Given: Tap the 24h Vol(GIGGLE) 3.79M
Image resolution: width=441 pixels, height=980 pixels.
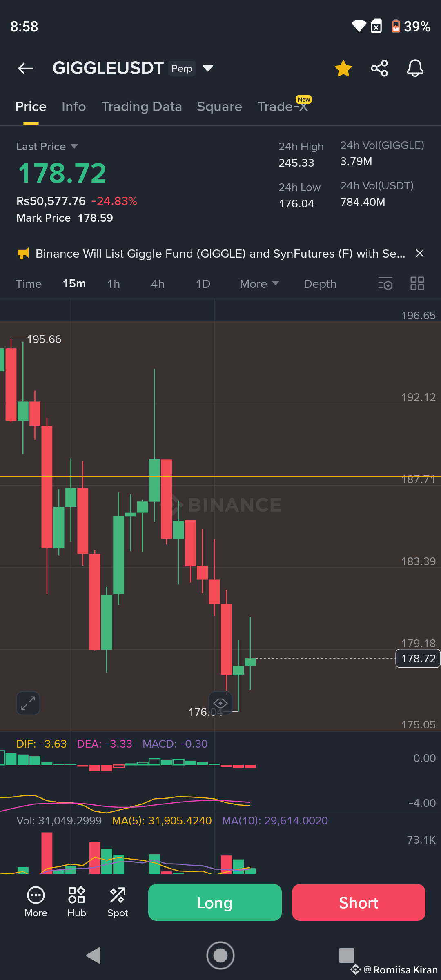Looking at the screenshot, I should (x=356, y=161).
